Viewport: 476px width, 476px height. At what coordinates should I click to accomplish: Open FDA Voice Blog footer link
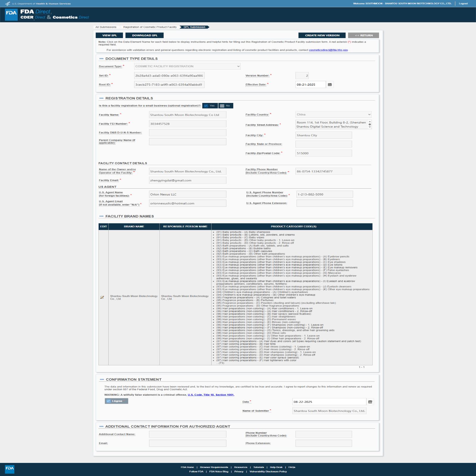219,472
